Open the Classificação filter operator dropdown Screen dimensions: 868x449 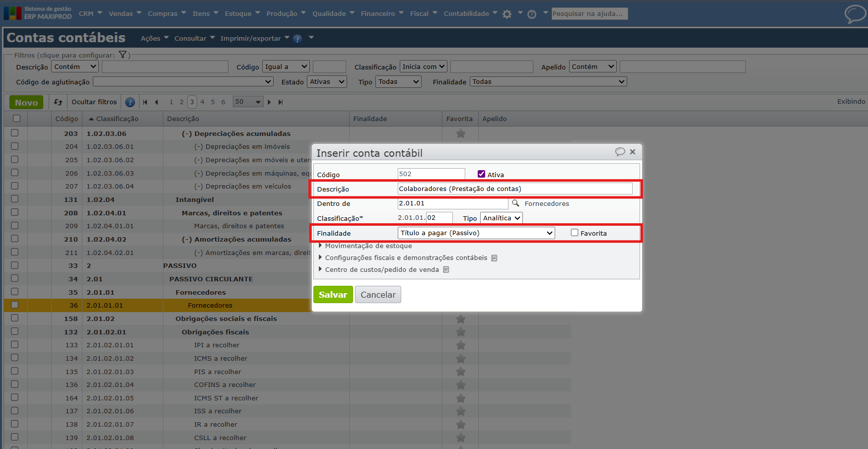(x=424, y=67)
